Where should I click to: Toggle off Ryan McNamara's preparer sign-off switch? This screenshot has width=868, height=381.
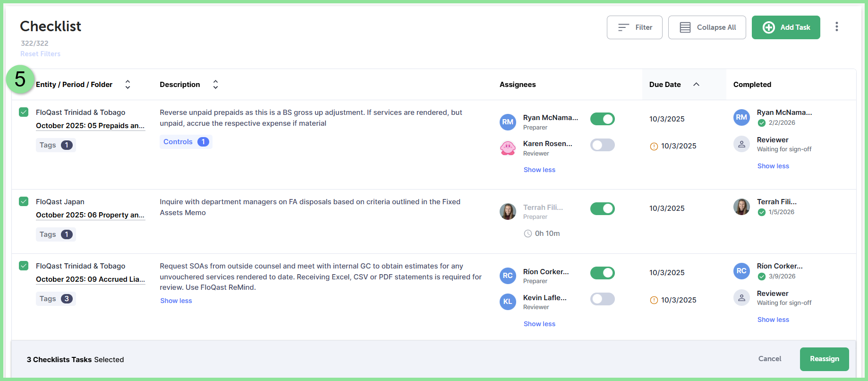[603, 119]
